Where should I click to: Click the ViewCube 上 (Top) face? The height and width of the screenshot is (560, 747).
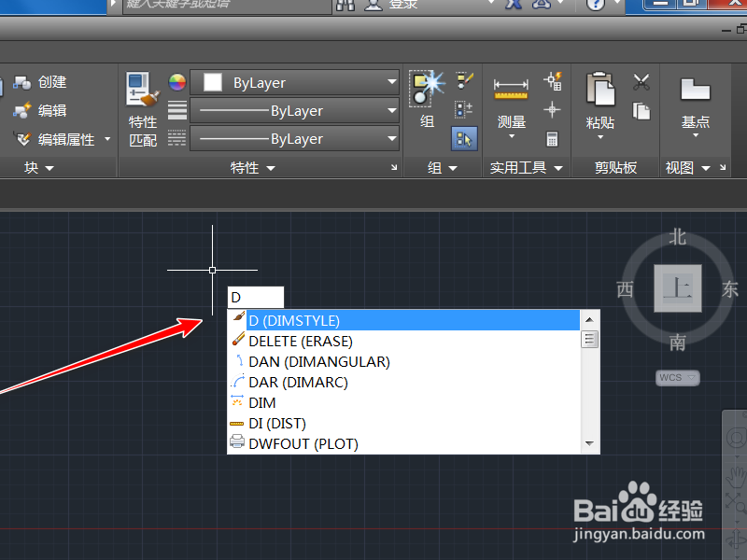pyautogui.click(x=678, y=288)
